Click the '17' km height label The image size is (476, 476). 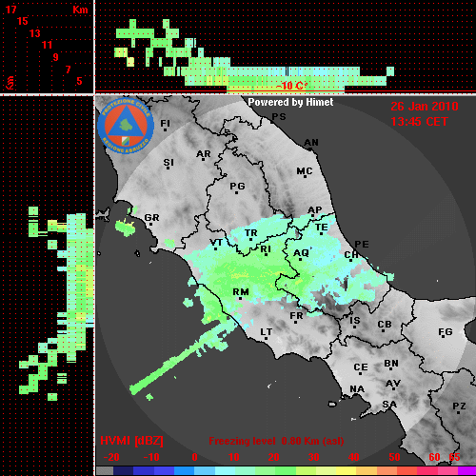[x=10, y=10]
